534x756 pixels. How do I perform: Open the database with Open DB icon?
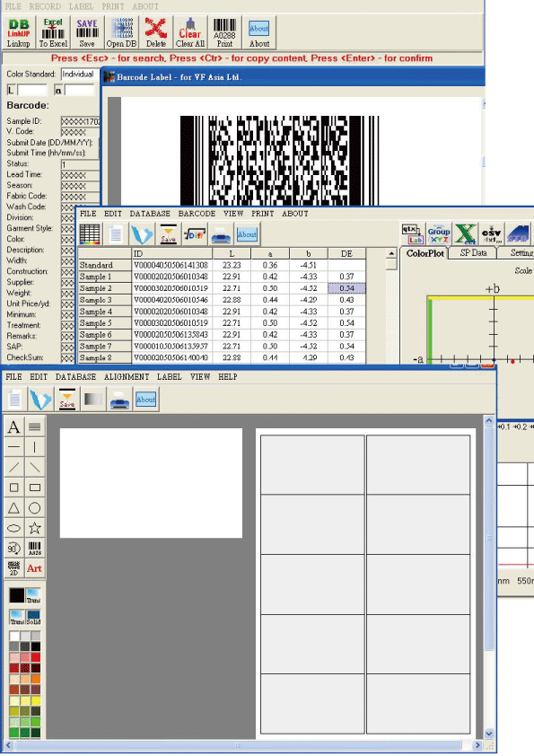tap(121, 32)
